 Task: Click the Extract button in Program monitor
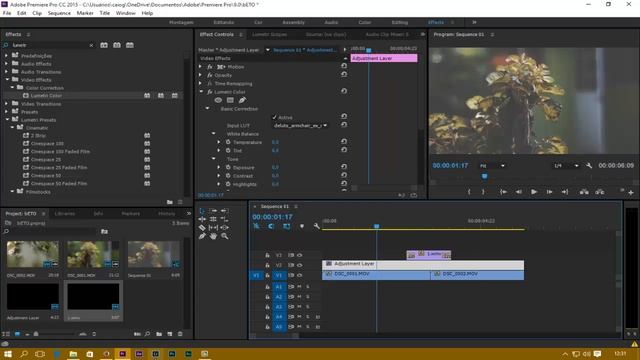point(599,192)
